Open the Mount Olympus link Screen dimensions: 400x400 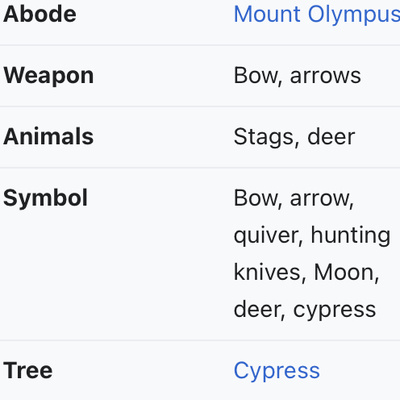pyautogui.click(x=317, y=16)
